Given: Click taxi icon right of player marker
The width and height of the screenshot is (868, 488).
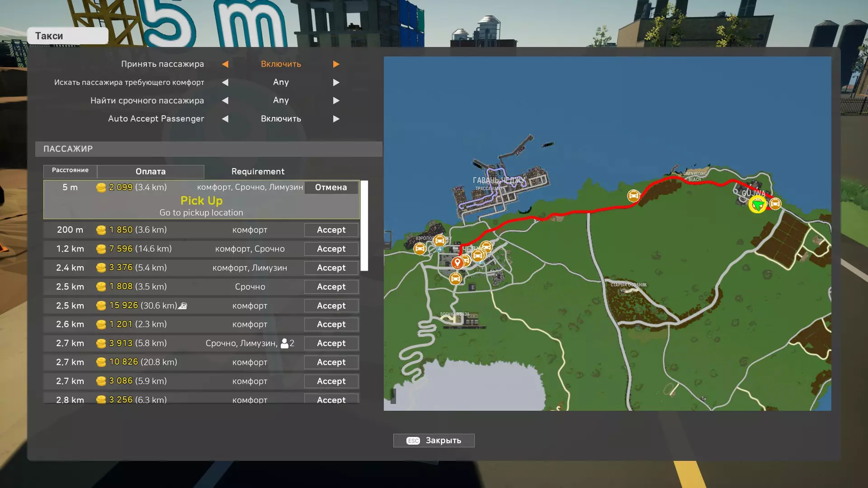Looking at the screenshot, I should point(775,204).
